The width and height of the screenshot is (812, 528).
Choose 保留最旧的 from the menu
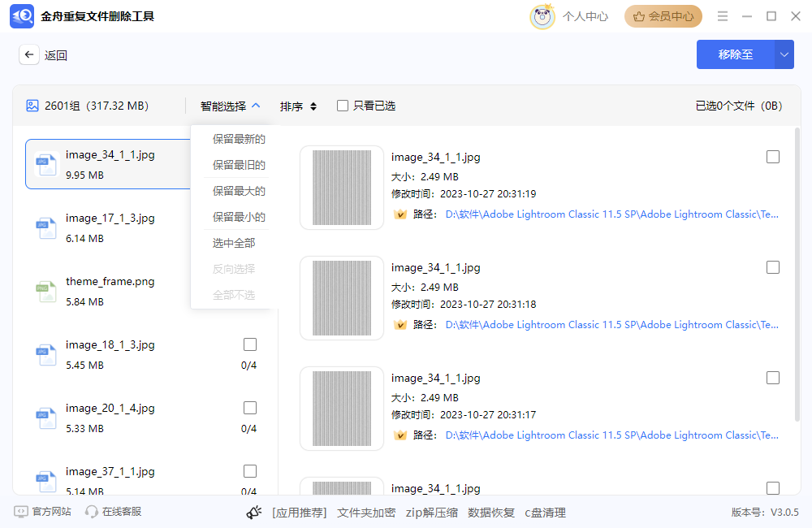(239, 165)
